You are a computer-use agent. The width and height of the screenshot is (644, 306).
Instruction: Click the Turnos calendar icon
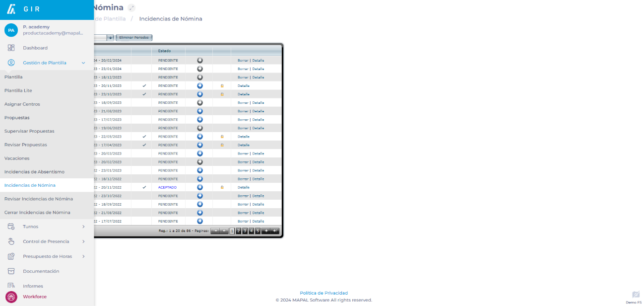pos(11,227)
